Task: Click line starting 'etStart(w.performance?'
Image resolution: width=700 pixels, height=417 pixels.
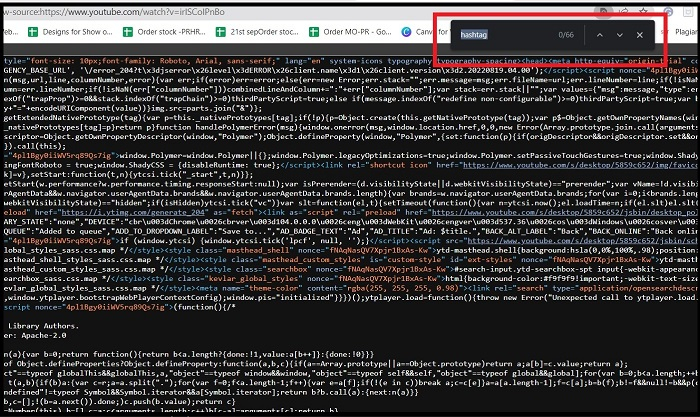Action: click(x=350, y=184)
